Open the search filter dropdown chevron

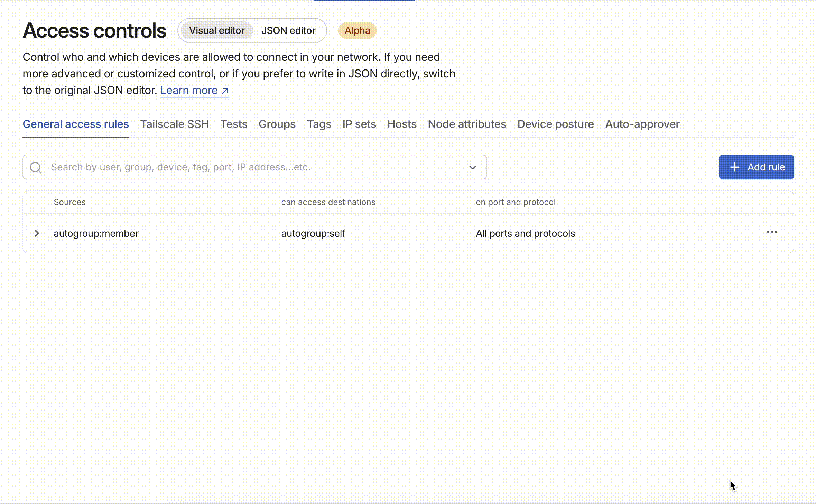[472, 167]
